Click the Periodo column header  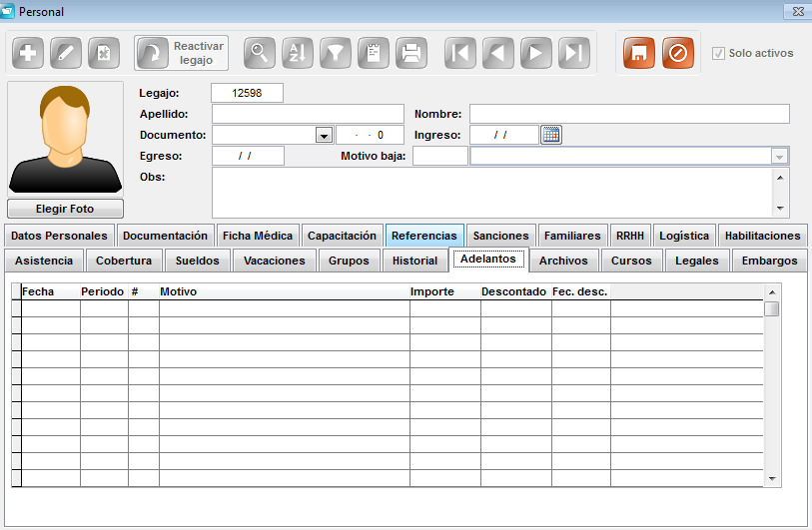pyautogui.click(x=104, y=291)
